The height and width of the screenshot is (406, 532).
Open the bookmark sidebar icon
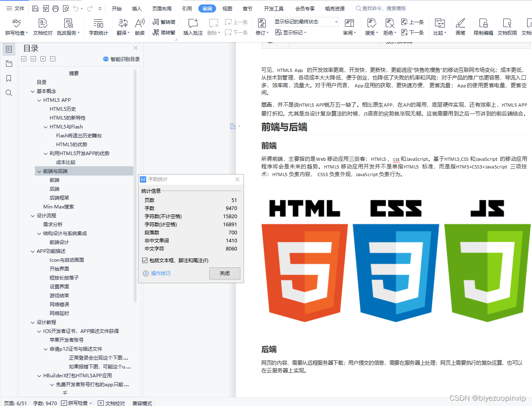[x=9, y=78]
